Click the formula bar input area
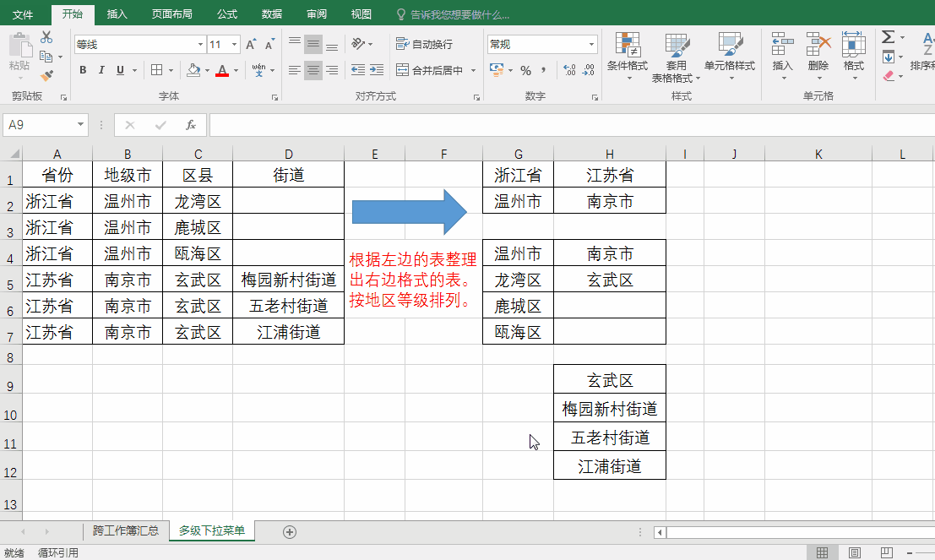This screenshot has width=935, height=560. tap(572, 125)
